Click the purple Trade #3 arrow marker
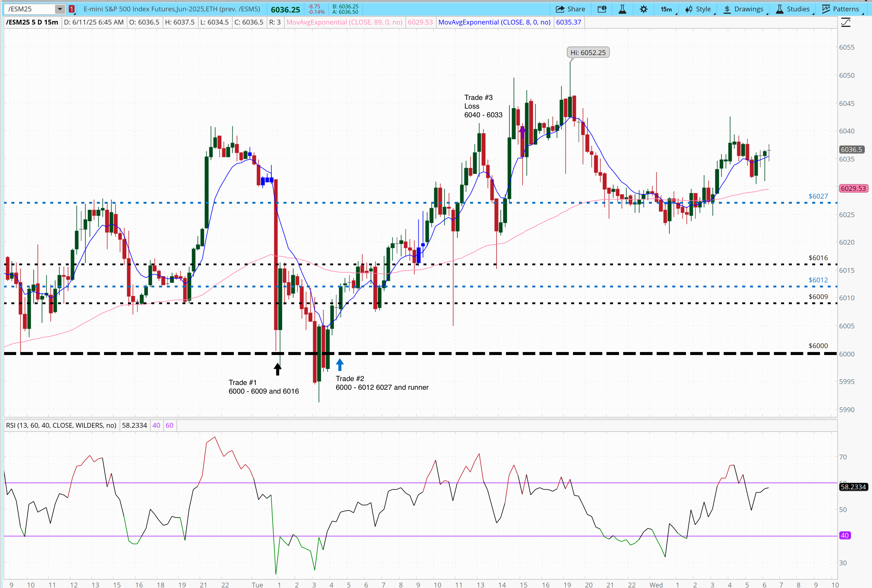Image resolution: width=872 pixels, height=588 pixels. pyautogui.click(x=522, y=132)
